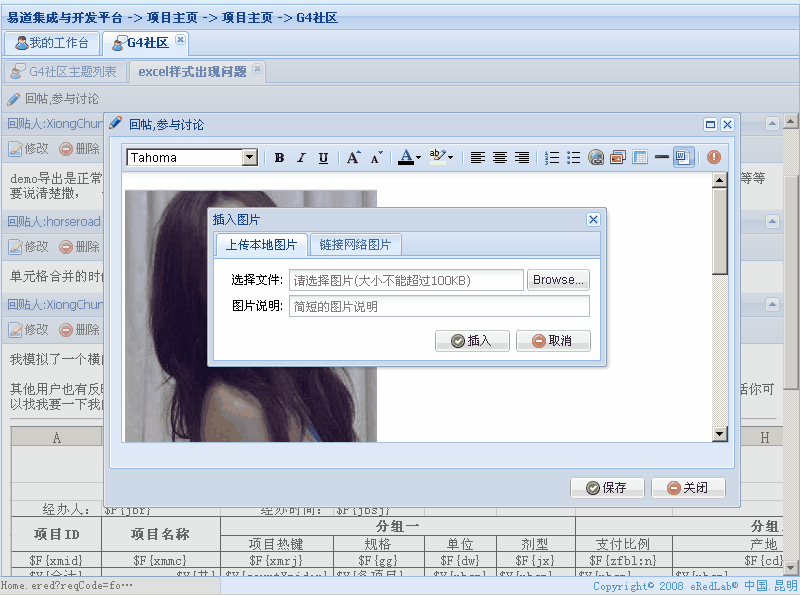Click the orange warning/remark icon
The width and height of the screenshot is (800, 596).
click(713, 157)
